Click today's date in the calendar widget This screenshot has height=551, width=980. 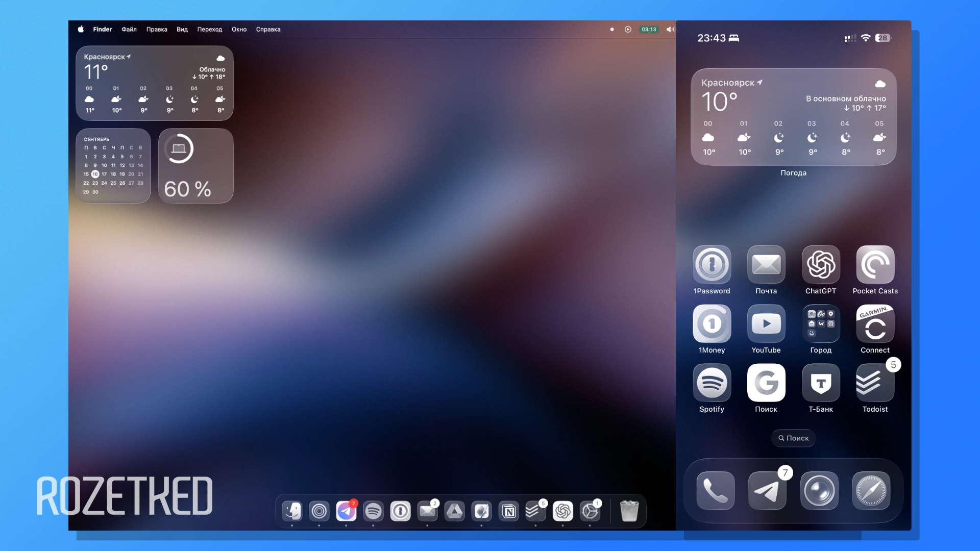[95, 174]
